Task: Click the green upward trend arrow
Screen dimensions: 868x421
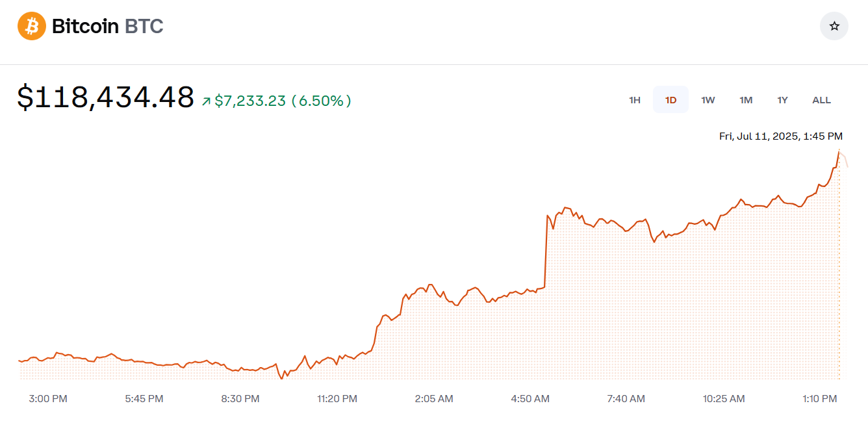Action: click(206, 101)
